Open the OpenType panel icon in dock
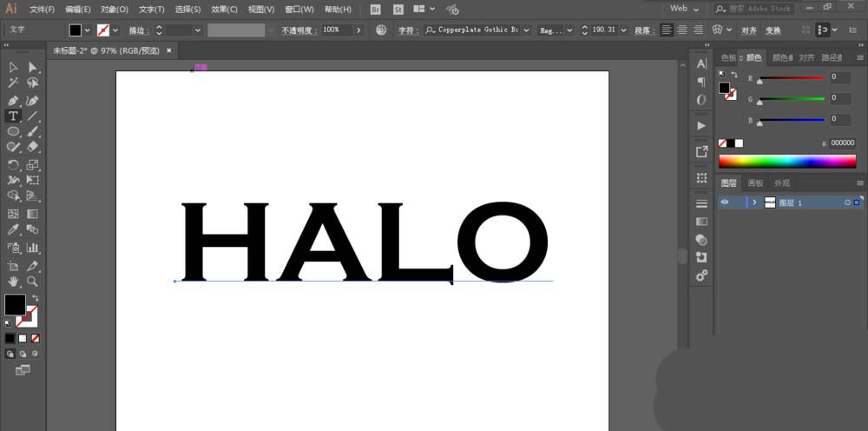Image resolution: width=868 pixels, height=431 pixels. pos(701,100)
